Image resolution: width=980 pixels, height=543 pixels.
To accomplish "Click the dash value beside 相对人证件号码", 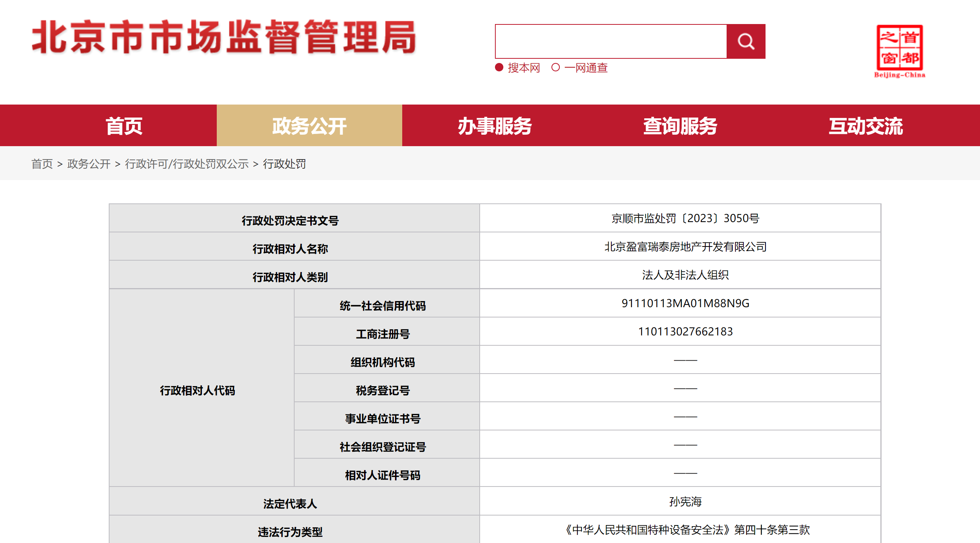I will tap(685, 473).
